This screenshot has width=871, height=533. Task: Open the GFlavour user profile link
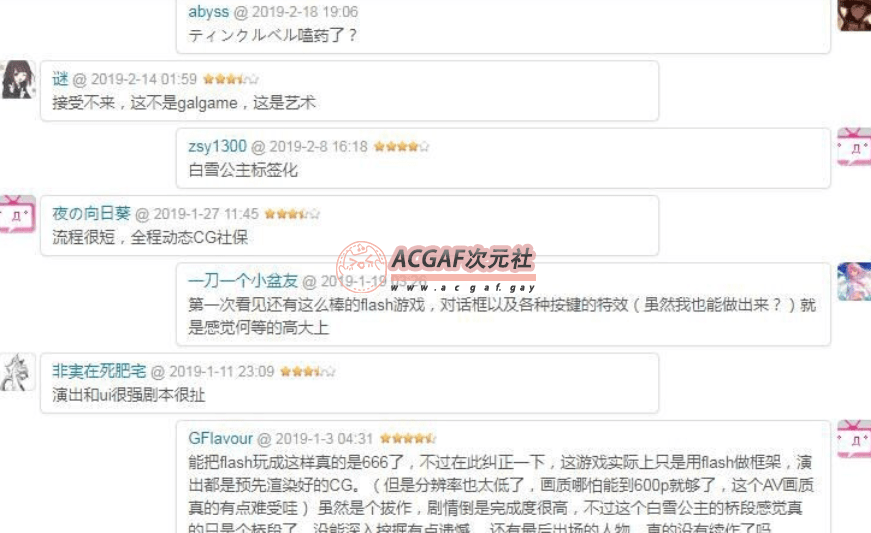221,439
